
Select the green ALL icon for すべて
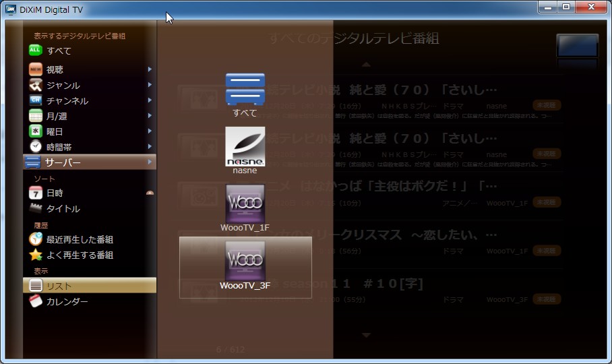pos(35,51)
